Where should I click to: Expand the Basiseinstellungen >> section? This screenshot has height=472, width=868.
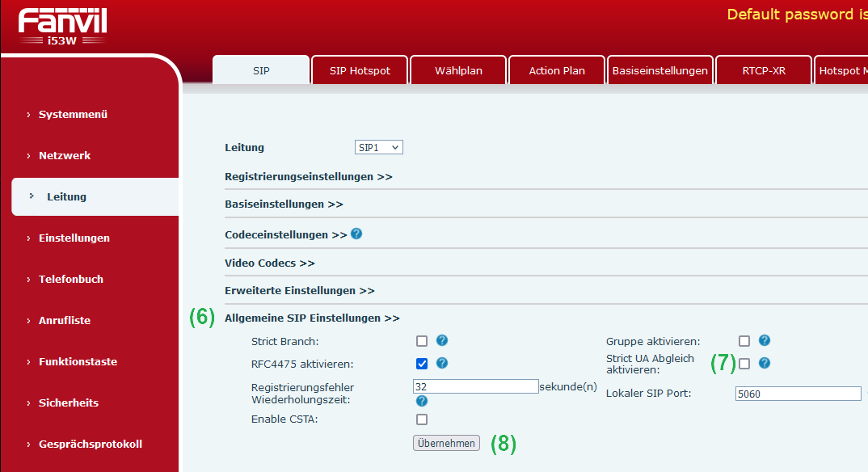284,204
